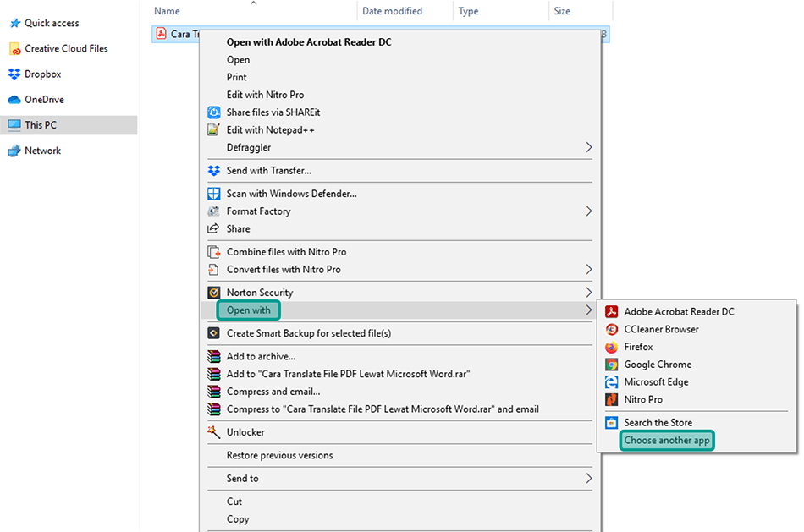The image size is (804, 532).
Task: Click the Microsoft Store bag icon
Action: click(x=611, y=422)
